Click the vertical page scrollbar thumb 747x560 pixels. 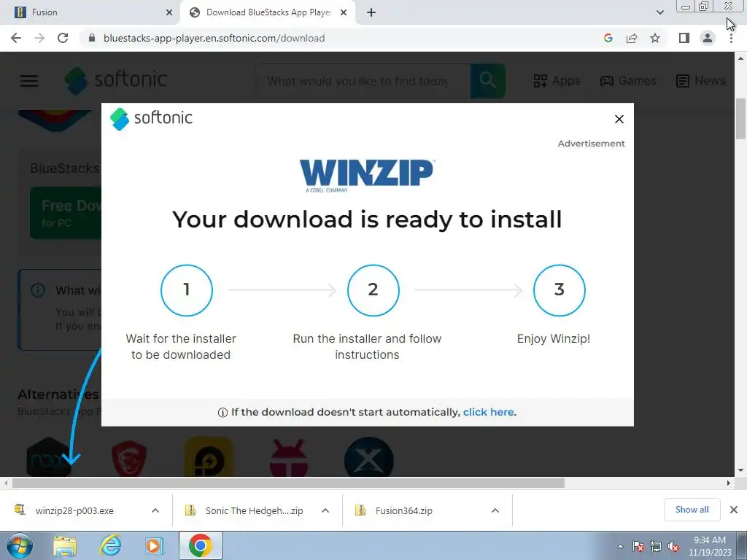click(741, 119)
